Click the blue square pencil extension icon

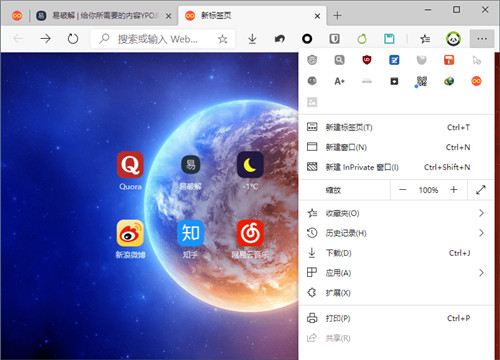click(394, 60)
